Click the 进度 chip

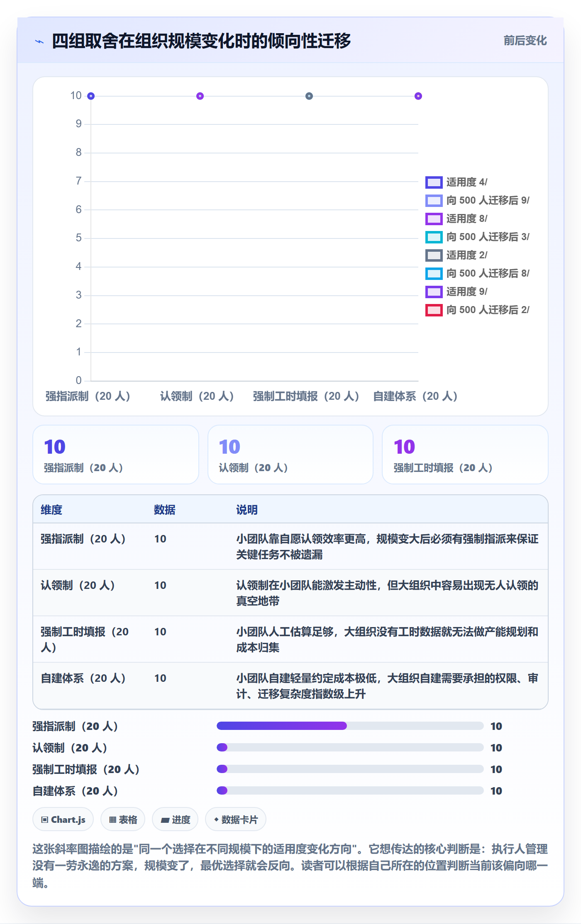click(175, 819)
